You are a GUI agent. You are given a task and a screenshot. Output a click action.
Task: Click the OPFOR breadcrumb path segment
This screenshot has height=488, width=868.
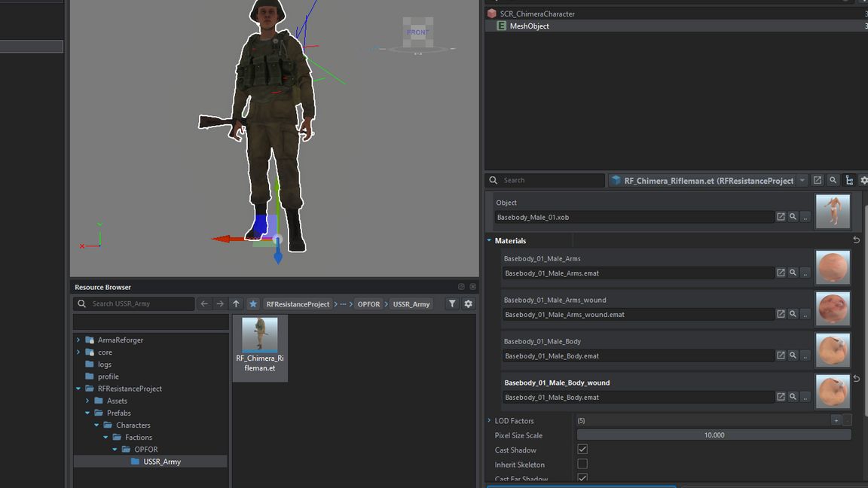[368, 304]
